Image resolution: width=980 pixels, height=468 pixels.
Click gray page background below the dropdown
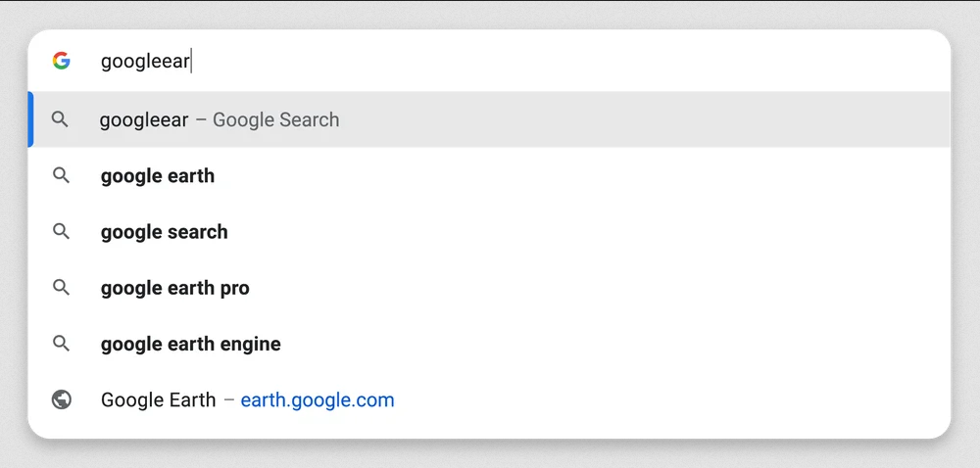(490, 454)
